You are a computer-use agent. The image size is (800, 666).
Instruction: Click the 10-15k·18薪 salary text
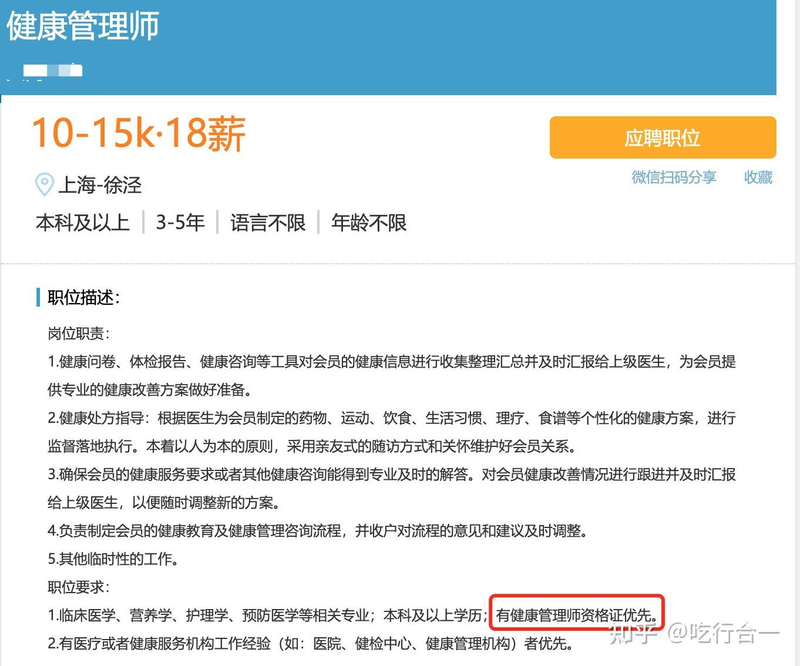(139, 134)
